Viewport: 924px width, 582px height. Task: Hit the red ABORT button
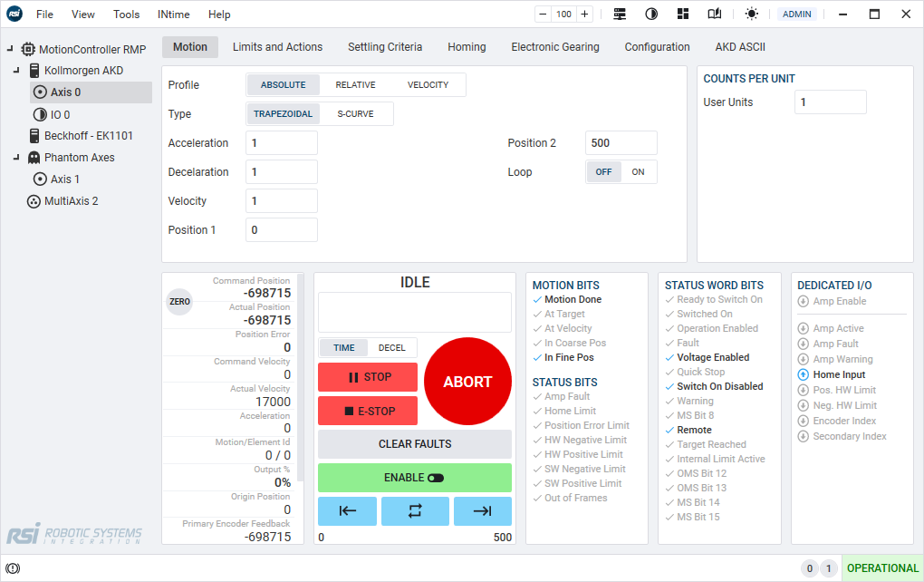coord(468,382)
